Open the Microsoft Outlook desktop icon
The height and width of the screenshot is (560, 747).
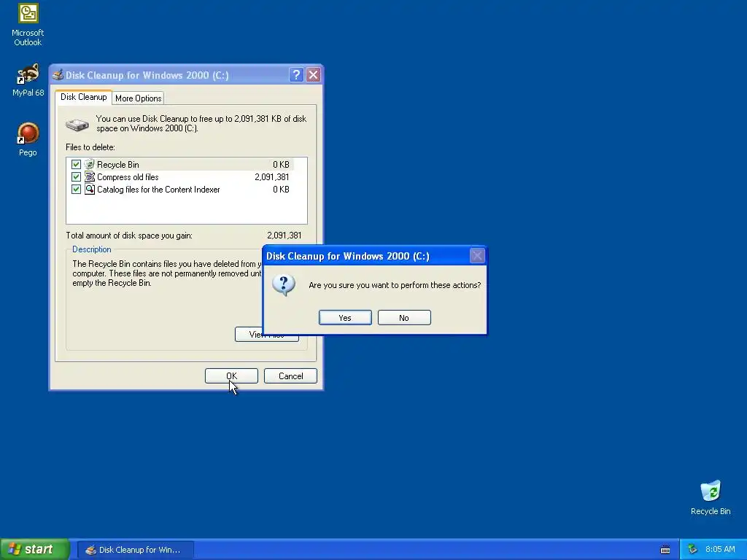pyautogui.click(x=28, y=25)
